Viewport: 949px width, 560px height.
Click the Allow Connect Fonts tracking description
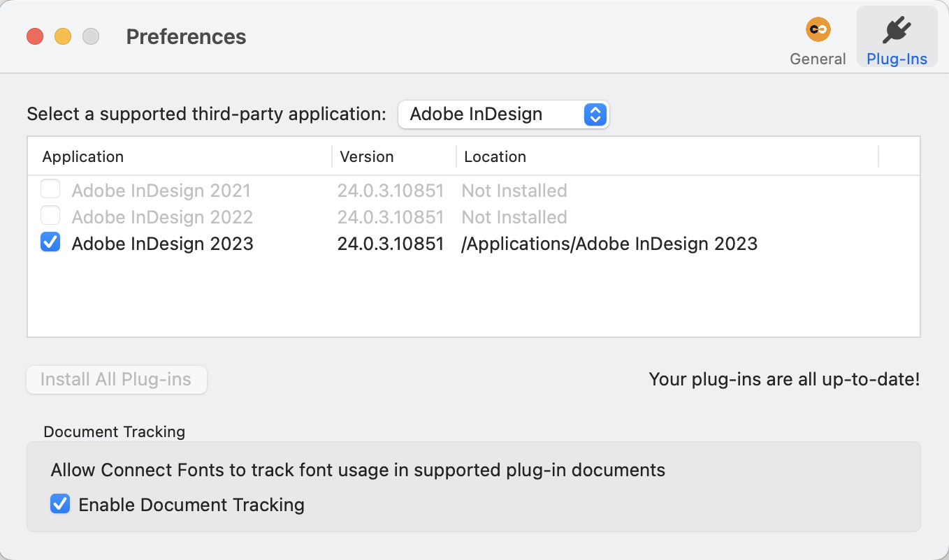358,470
